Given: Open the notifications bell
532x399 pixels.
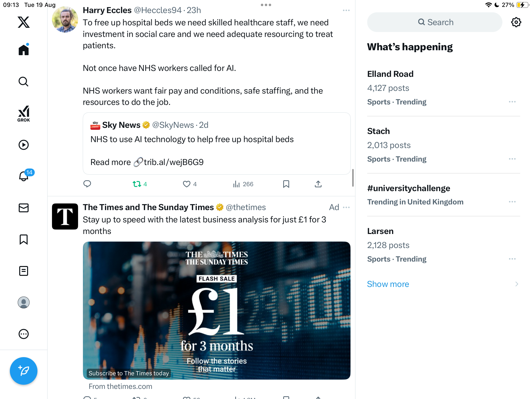Looking at the screenshot, I should click(24, 176).
